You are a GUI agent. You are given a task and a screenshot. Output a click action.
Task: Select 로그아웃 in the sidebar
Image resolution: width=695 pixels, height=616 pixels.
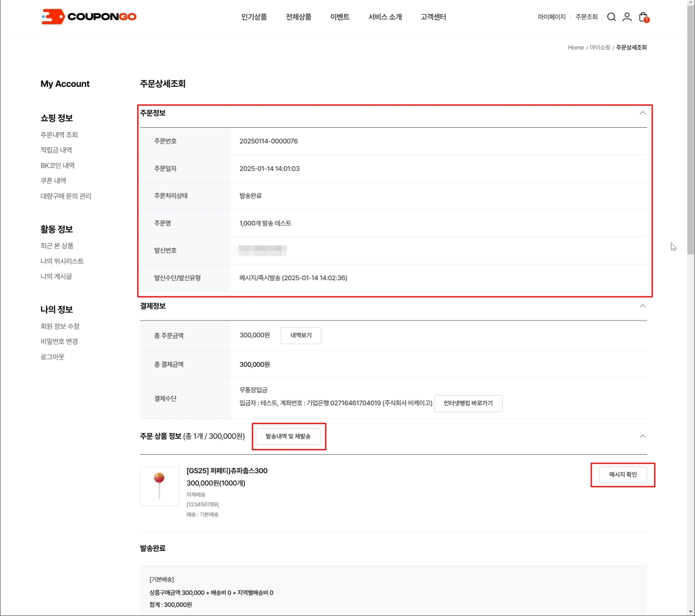click(52, 357)
